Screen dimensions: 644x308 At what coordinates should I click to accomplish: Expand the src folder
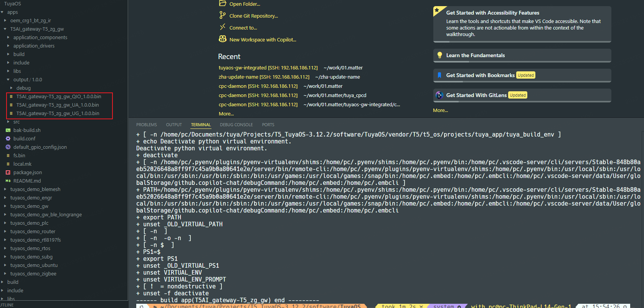coord(8,122)
